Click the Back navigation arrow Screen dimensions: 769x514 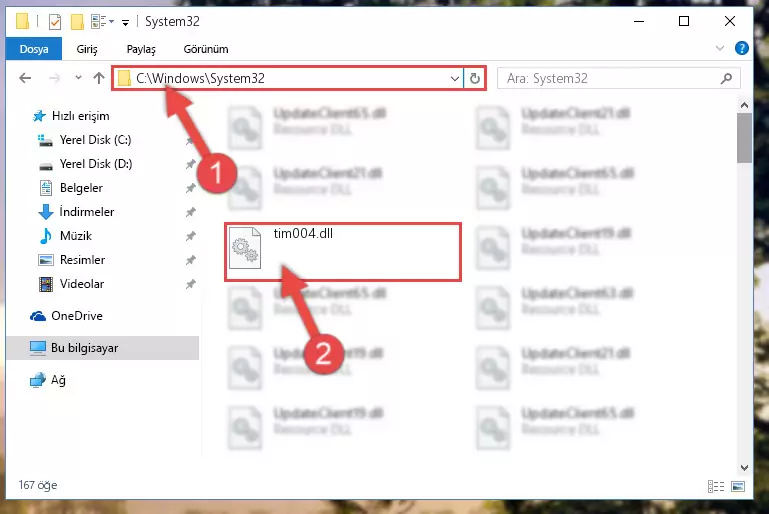[x=25, y=78]
